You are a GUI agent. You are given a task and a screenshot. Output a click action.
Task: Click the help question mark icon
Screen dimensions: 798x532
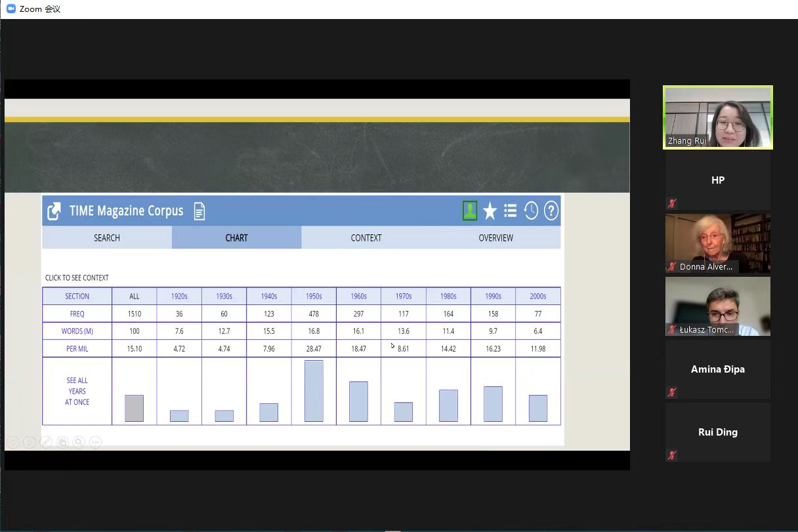[x=551, y=211]
